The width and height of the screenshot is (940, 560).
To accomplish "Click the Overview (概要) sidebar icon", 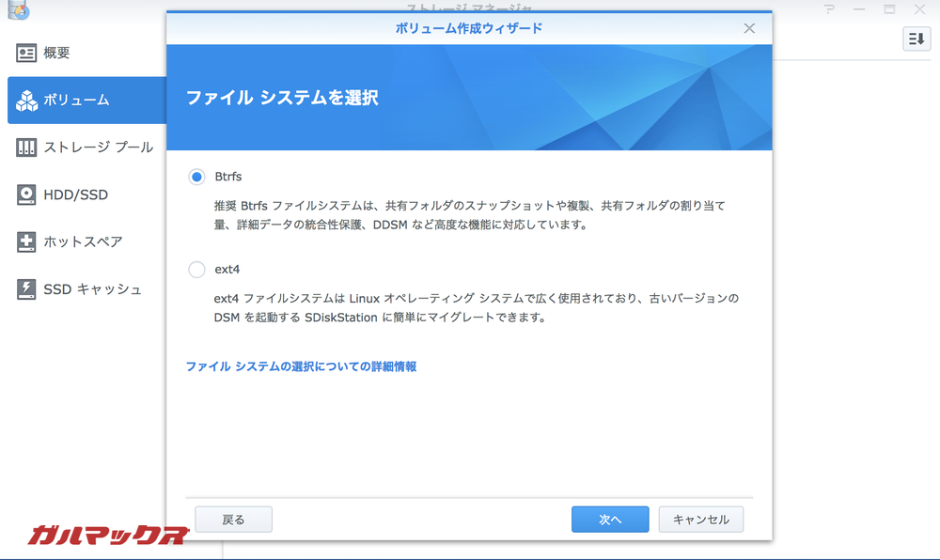I will coord(26,54).
